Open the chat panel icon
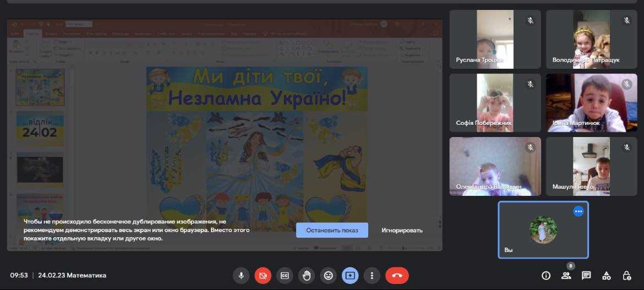 pos(586,275)
